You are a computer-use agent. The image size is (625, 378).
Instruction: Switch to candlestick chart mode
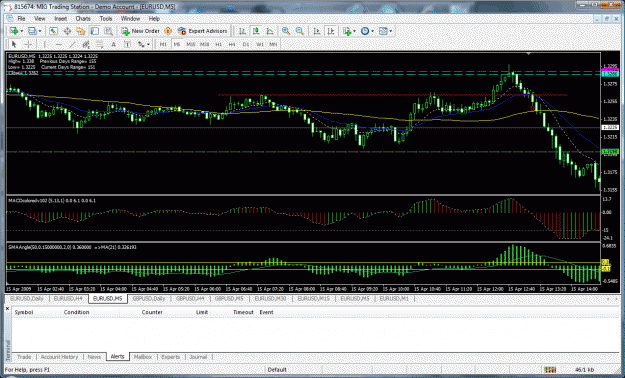coord(256,31)
